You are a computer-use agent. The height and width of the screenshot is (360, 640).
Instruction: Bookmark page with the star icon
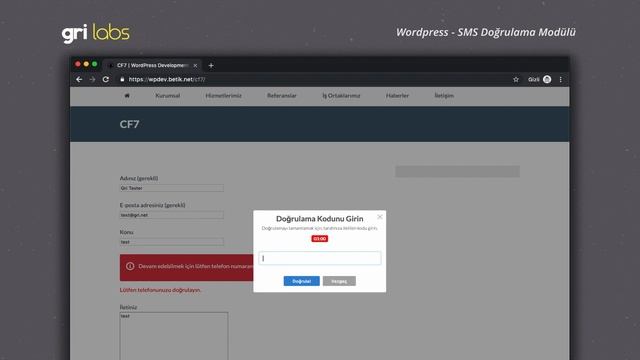tap(516, 79)
